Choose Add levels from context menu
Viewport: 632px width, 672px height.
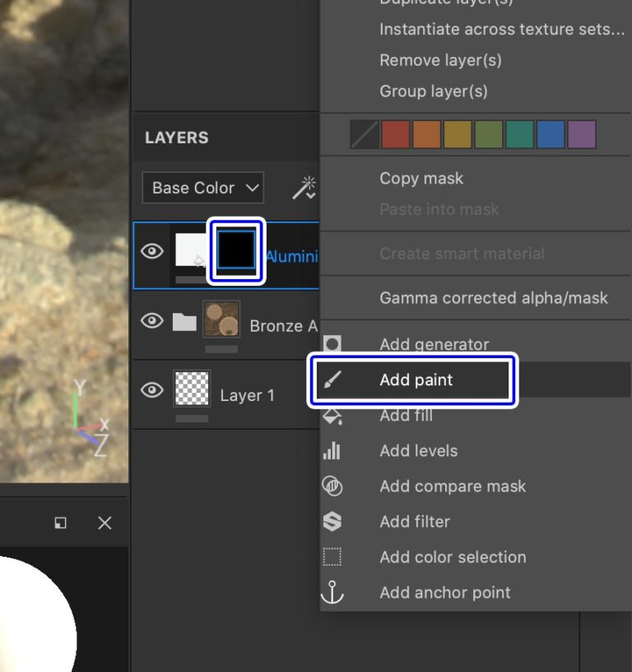[476, 450]
